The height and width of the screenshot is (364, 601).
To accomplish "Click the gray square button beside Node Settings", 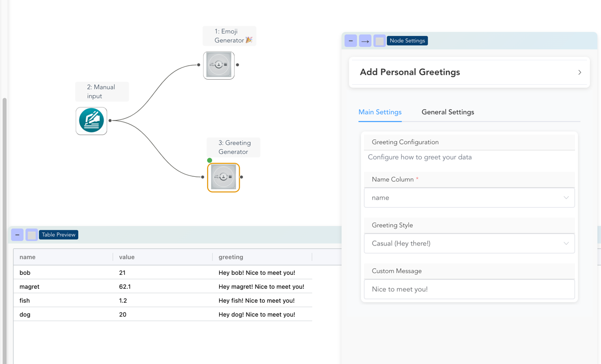I will [379, 41].
